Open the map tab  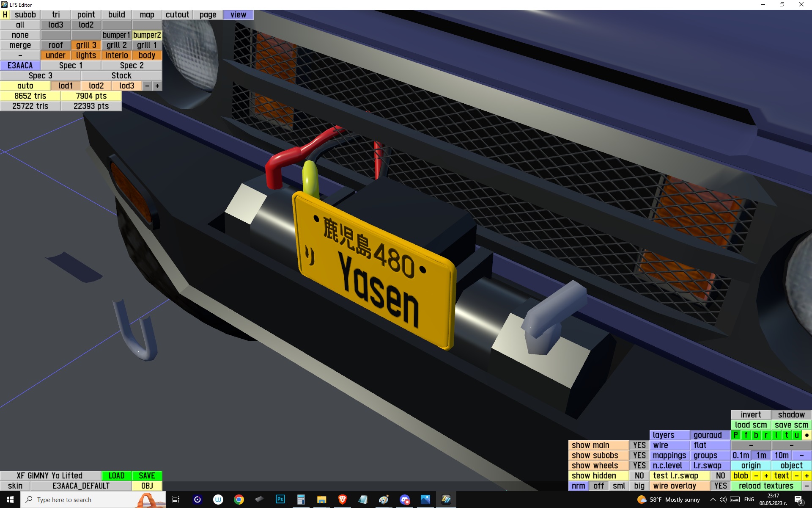[x=147, y=14]
